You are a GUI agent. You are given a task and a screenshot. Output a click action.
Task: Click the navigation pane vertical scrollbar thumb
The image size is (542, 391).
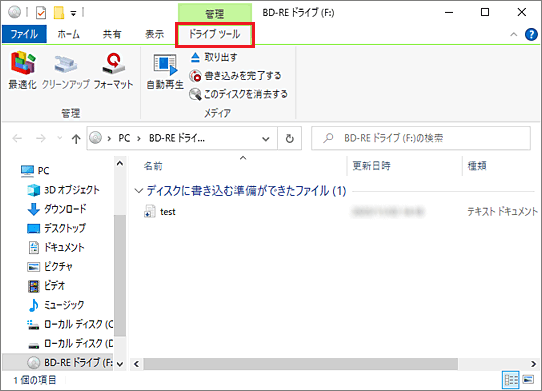click(x=120, y=276)
